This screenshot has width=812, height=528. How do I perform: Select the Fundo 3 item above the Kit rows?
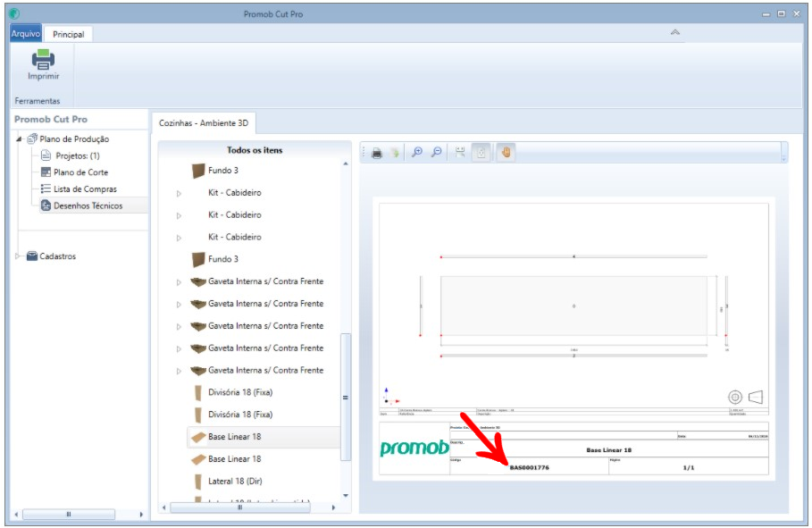[223, 171]
